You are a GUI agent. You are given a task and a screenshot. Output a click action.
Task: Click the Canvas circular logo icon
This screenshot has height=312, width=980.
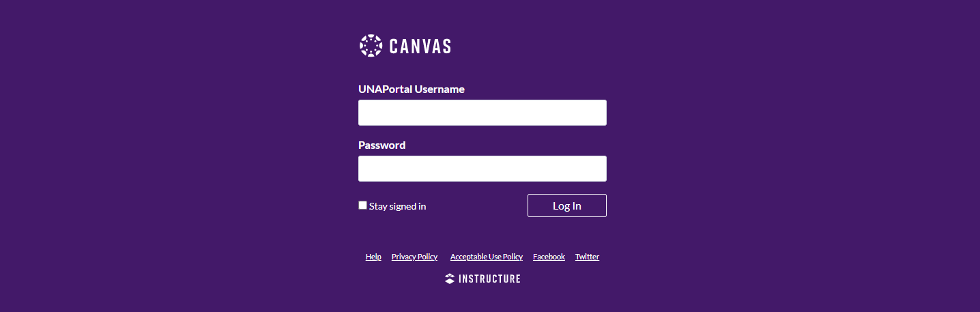click(371, 46)
